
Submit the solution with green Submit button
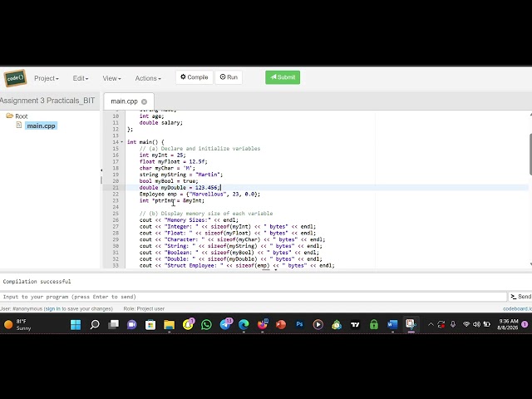click(283, 77)
